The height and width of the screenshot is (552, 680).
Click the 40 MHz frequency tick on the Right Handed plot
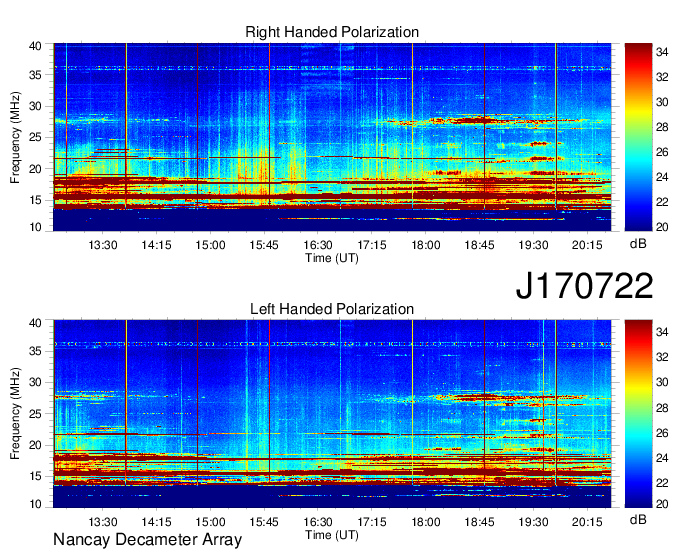point(35,46)
